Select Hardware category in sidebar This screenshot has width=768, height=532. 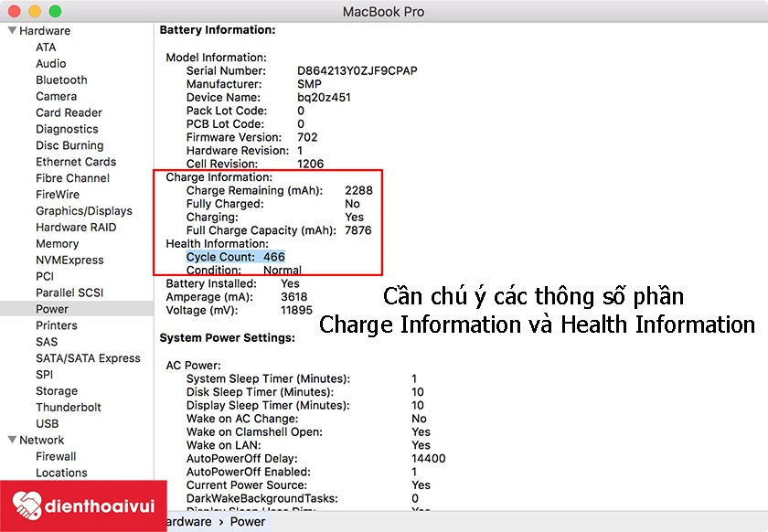[x=45, y=31]
